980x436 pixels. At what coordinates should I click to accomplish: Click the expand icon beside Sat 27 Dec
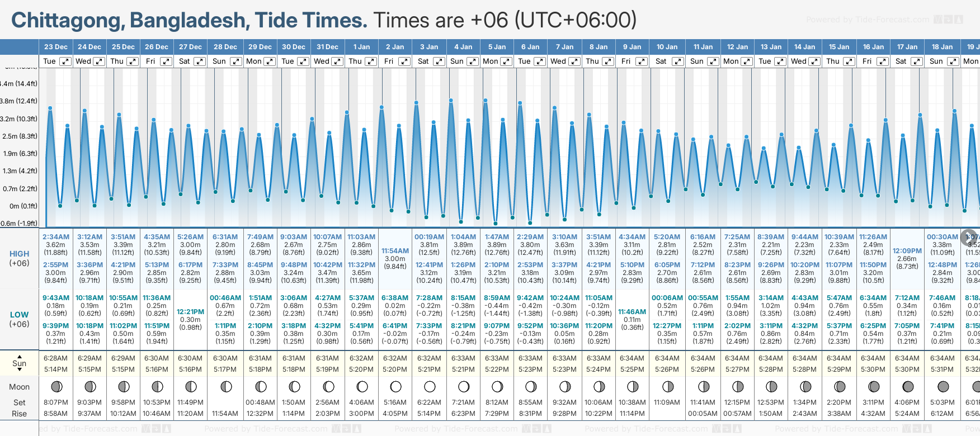pyautogui.click(x=200, y=61)
